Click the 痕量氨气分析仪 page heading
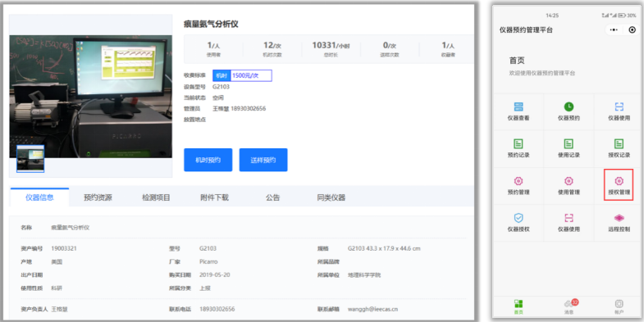 point(211,25)
